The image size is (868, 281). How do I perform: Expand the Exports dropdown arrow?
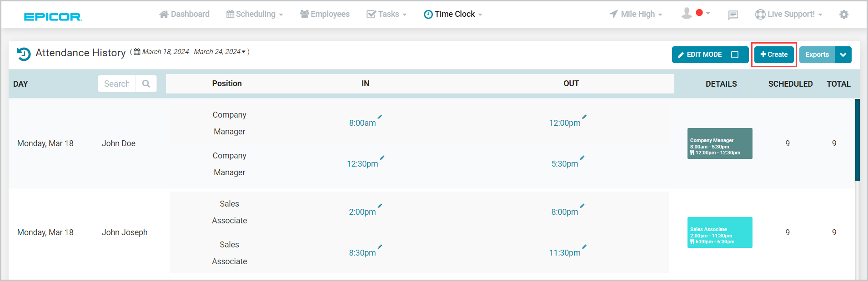(843, 54)
